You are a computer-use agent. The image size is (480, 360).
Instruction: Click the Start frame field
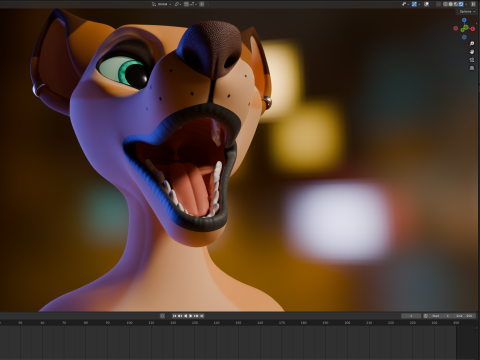click(440, 316)
